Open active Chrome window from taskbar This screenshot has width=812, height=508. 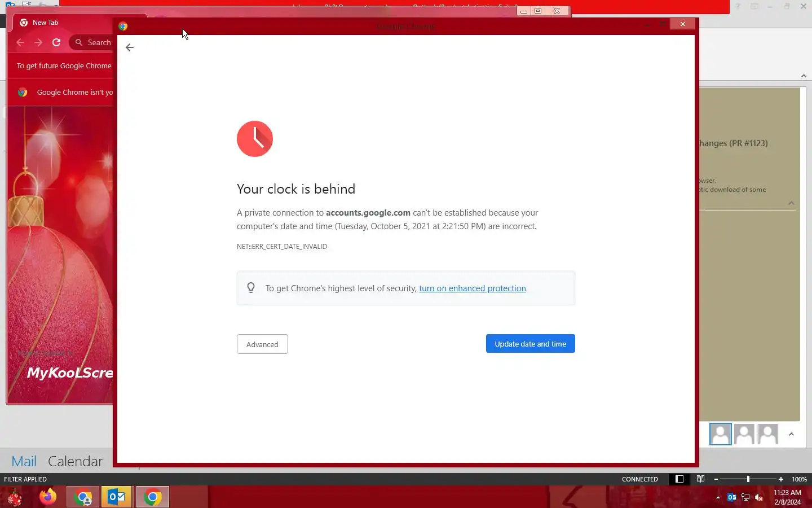click(152, 497)
